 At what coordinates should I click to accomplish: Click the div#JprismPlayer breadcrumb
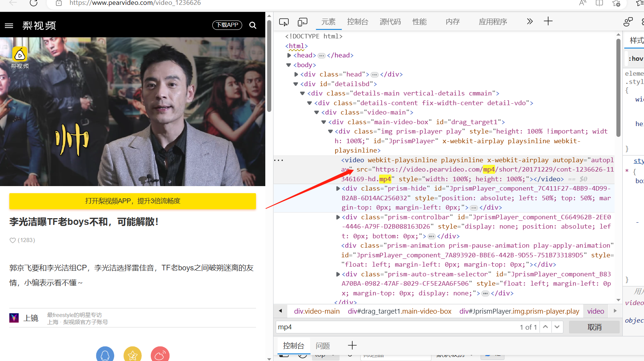(x=519, y=311)
